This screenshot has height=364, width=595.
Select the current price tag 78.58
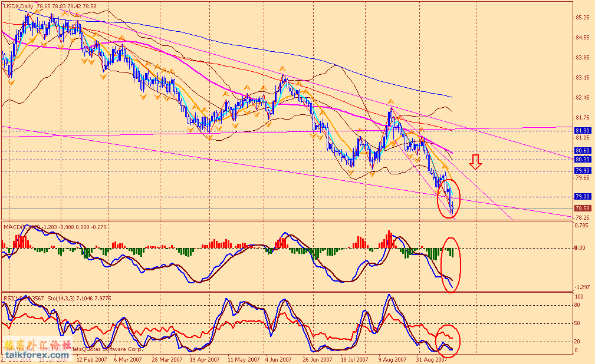click(583, 208)
